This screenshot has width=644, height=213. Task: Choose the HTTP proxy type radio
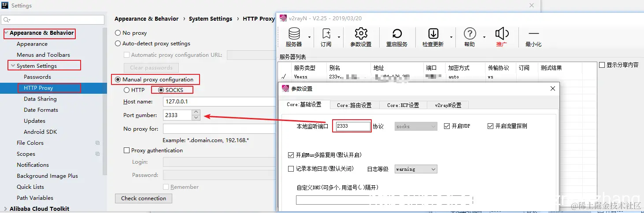point(126,90)
